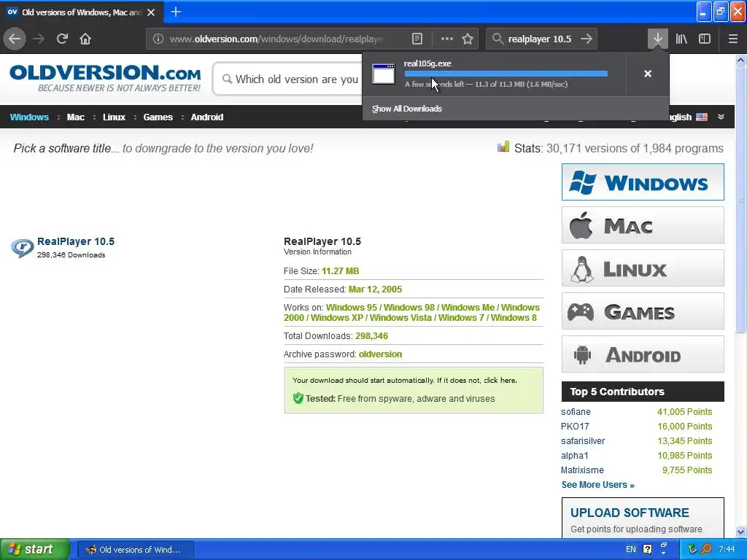Viewport: 747px width, 560px height.
Task: Click the UPLOAD SOFTWARE heading
Action: point(630,513)
